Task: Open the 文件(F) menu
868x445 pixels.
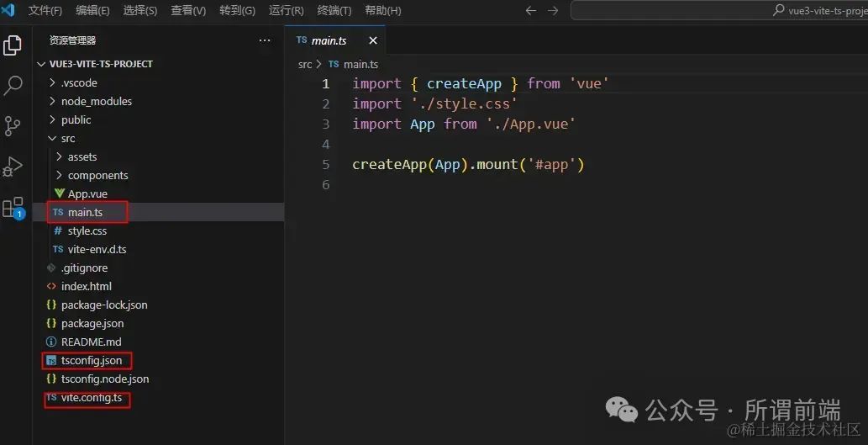Action: pyautogui.click(x=45, y=11)
